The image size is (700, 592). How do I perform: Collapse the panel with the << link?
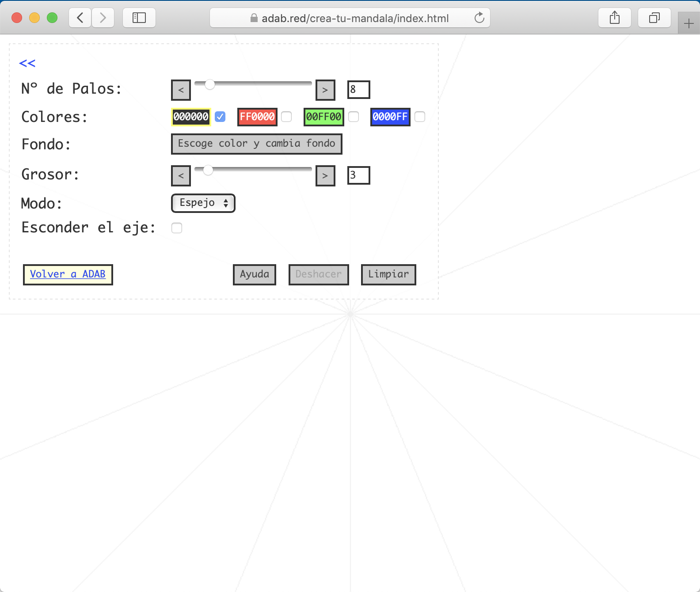point(27,63)
